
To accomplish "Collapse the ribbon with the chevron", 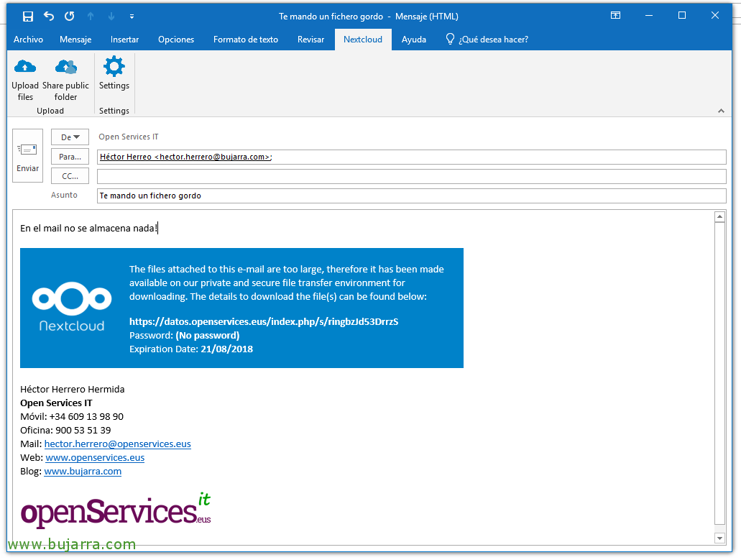I will (x=721, y=111).
